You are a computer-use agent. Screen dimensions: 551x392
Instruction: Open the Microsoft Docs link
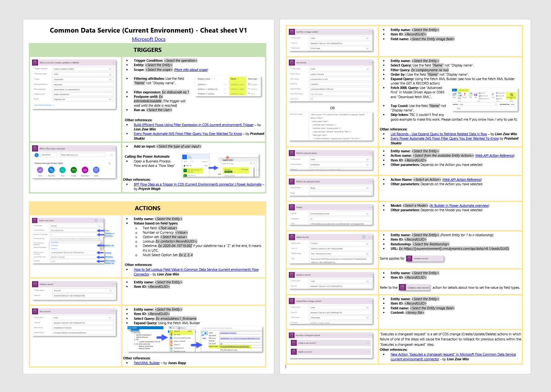[x=149, y=39]
